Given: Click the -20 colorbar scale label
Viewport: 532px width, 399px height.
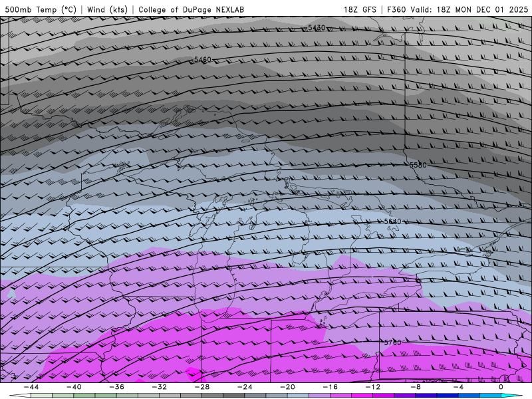Looking at the screenshot, I should tap(288, 387).
